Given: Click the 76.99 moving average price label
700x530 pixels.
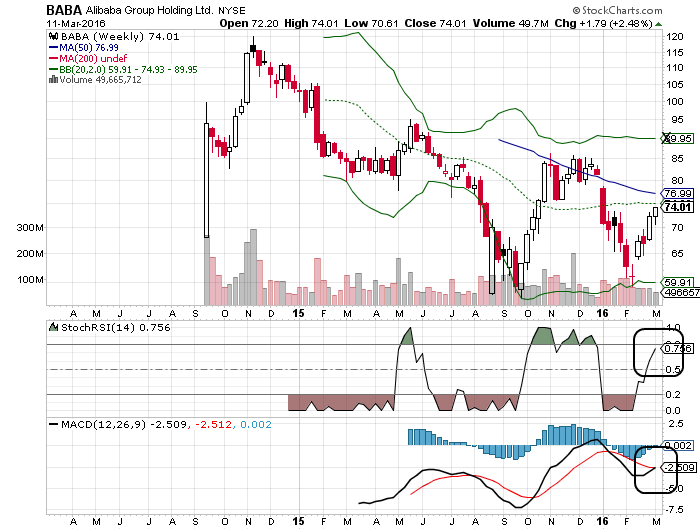Looking at the screenshot, I should pos(678,193).
